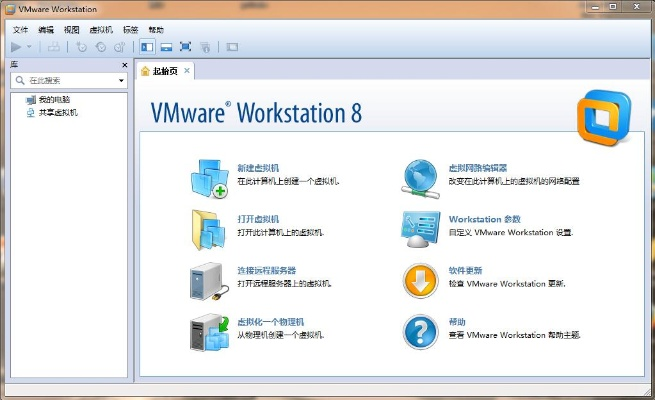The height and width of the screenshot is (400, 655).
Task: Click the VMware Workstation 8 heading
Action: [256, 113]
